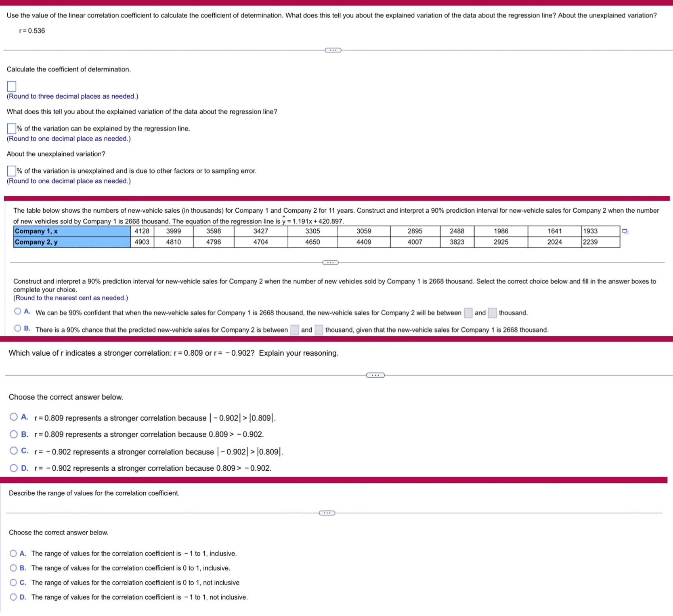Click table cell 4007
The width and height of the screenshot is (673, 616).
415,242
